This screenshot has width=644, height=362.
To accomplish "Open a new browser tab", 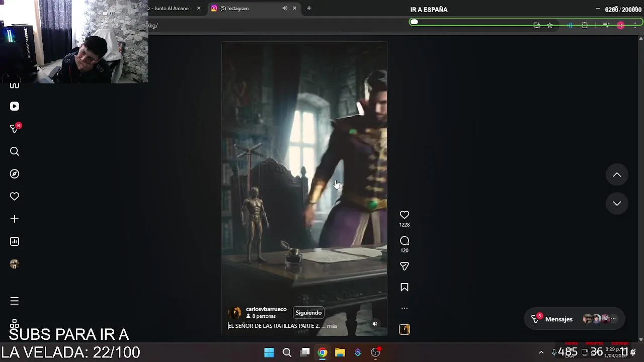I will [309, 8].
